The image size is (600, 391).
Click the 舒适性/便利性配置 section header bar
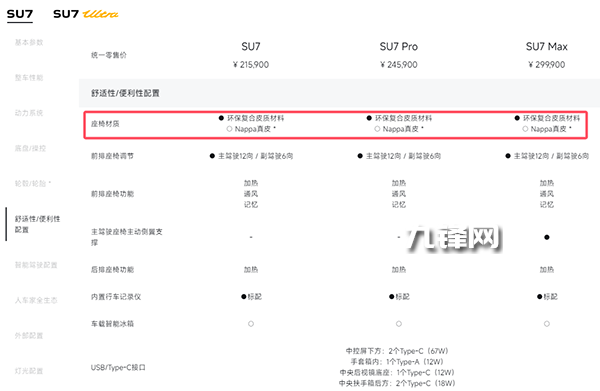(339, 93)
